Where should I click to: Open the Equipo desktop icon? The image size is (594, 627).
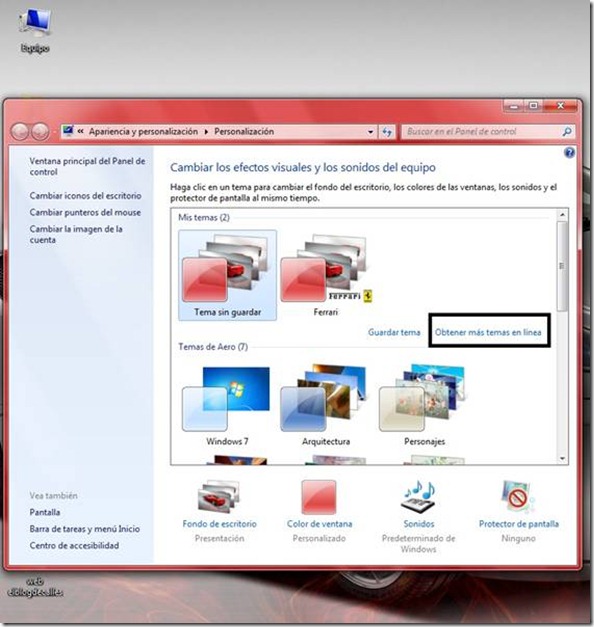(x=35, y=29)
